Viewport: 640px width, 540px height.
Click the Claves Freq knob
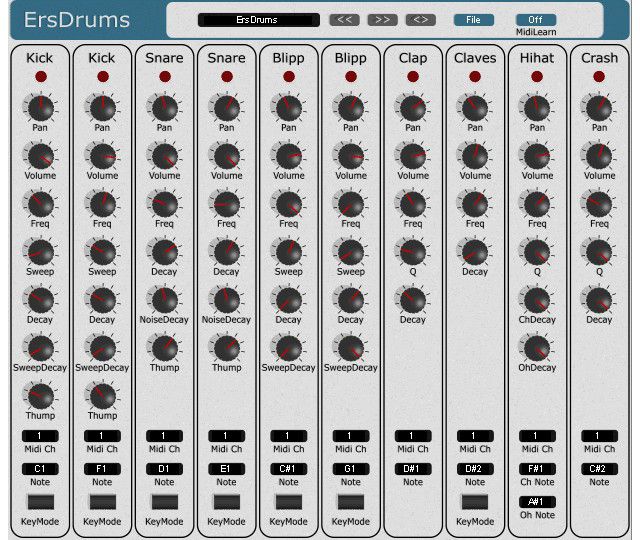tap(475, 204)
